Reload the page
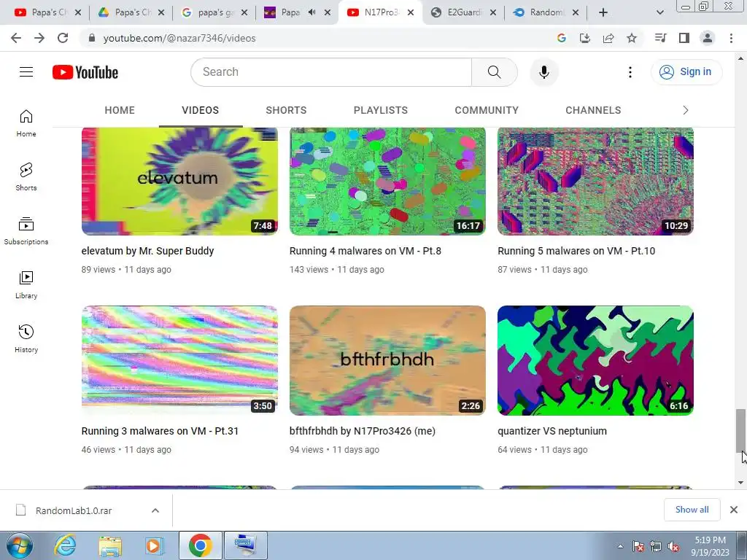Screen dimensions: 747x560 point(63,38)
